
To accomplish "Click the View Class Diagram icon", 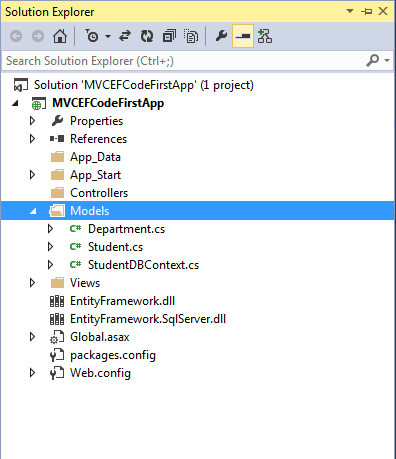I will click(265, 36).
